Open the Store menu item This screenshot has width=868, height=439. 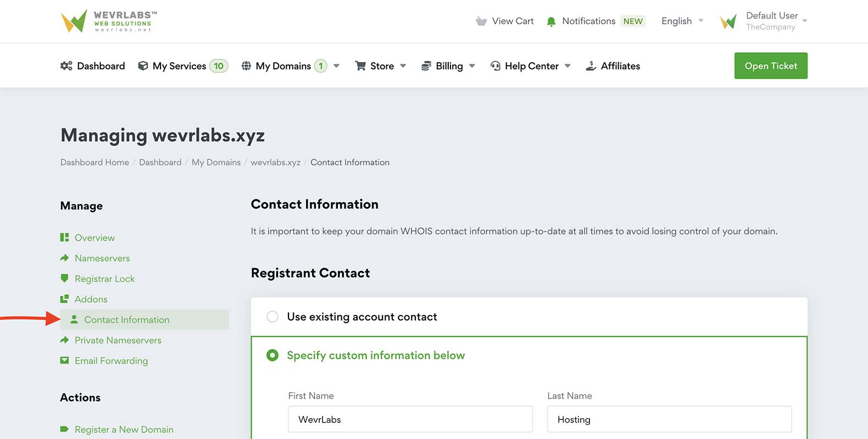point(382,66)
